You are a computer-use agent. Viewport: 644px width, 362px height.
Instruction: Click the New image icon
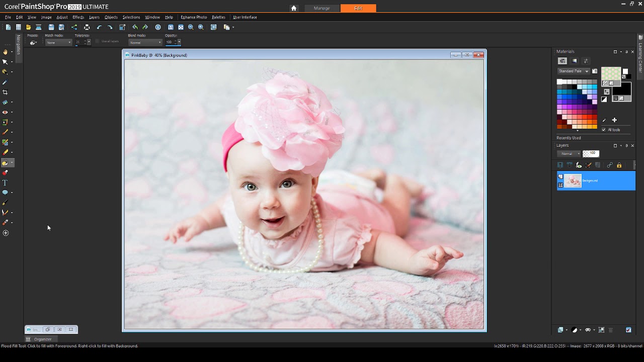[x=8, y=27]
